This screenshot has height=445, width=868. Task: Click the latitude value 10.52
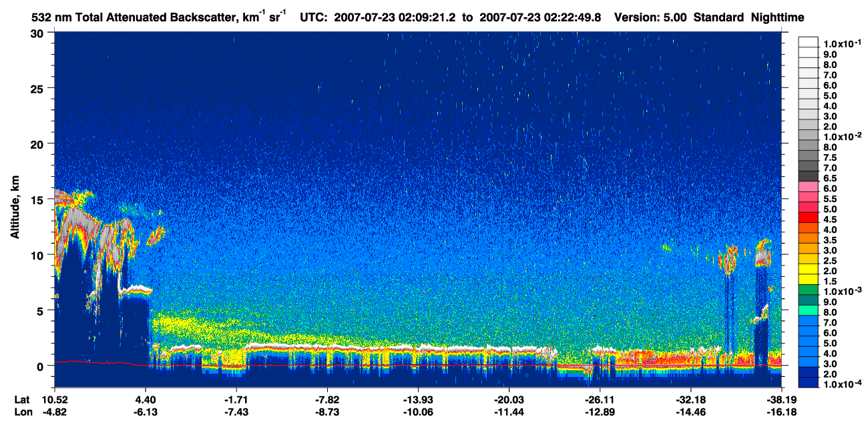tap(54, 400)
